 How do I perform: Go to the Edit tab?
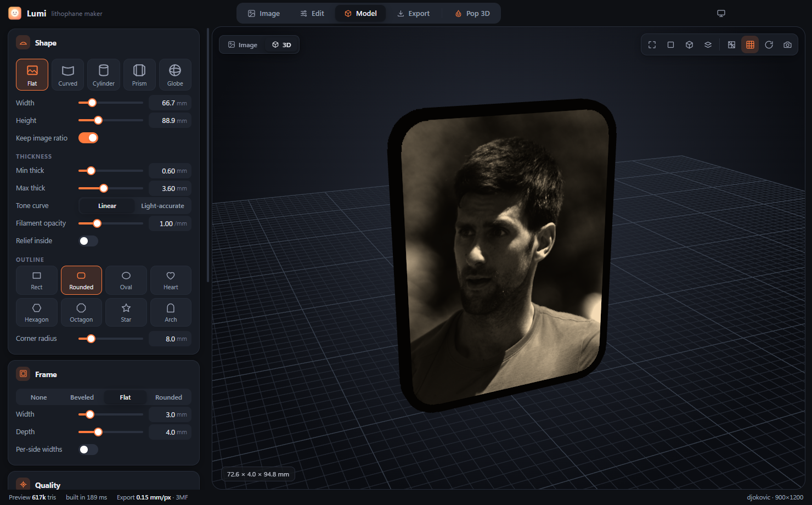point(312,14)
